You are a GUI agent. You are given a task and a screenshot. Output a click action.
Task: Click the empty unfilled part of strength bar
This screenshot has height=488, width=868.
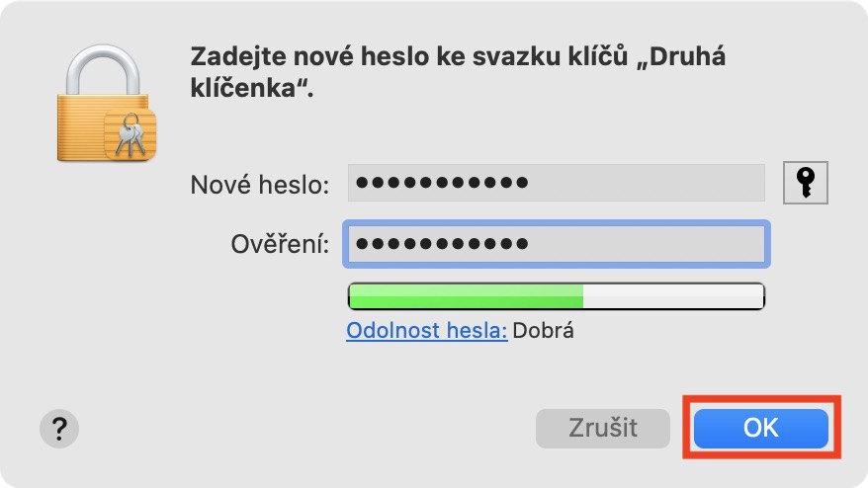tap(672, 296)
